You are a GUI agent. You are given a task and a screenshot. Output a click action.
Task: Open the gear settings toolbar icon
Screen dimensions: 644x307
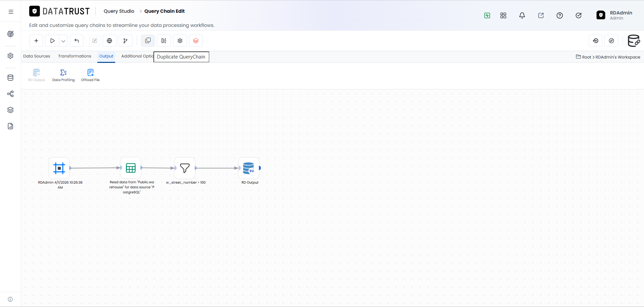(180, 41)
